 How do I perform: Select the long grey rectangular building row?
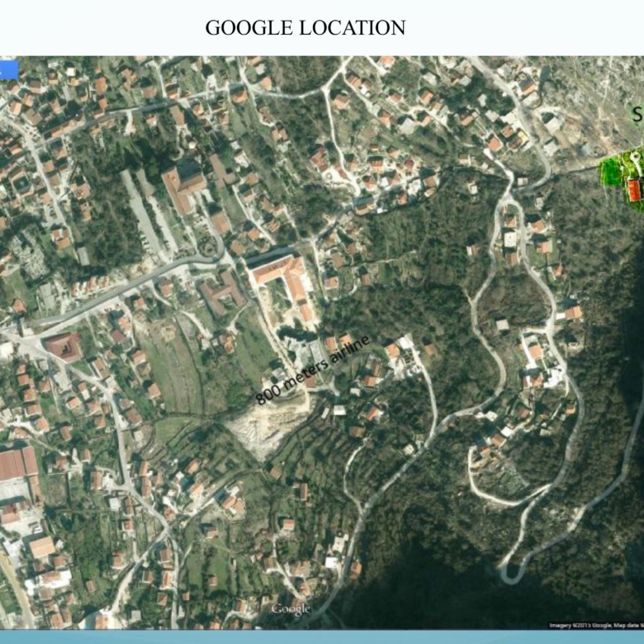[144, 215]
